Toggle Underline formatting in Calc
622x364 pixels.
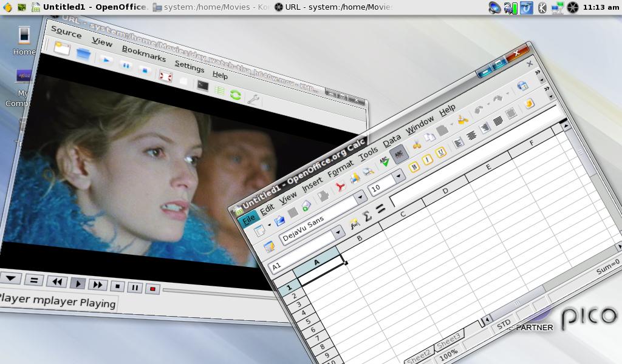pos(441,152)
